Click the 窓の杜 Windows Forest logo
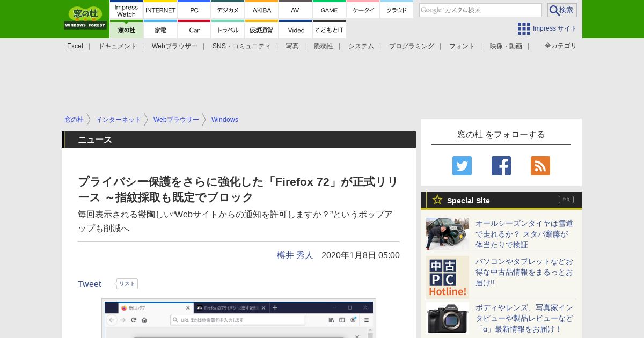This screenshot has width=644, height=338. click(x=85, y=18)
